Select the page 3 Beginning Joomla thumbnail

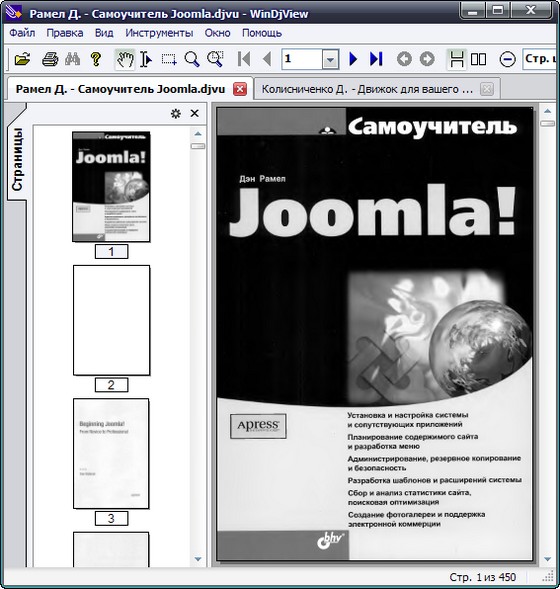111,453
